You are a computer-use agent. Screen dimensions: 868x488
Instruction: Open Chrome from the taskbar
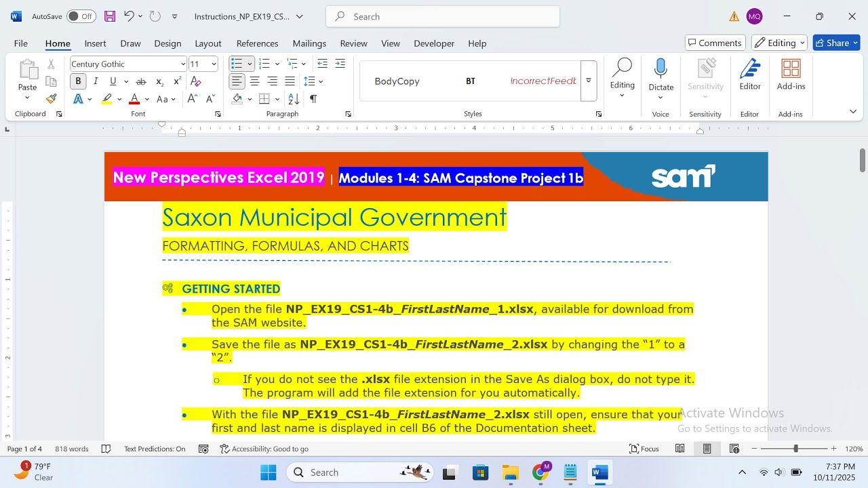[x=540, y=472]
